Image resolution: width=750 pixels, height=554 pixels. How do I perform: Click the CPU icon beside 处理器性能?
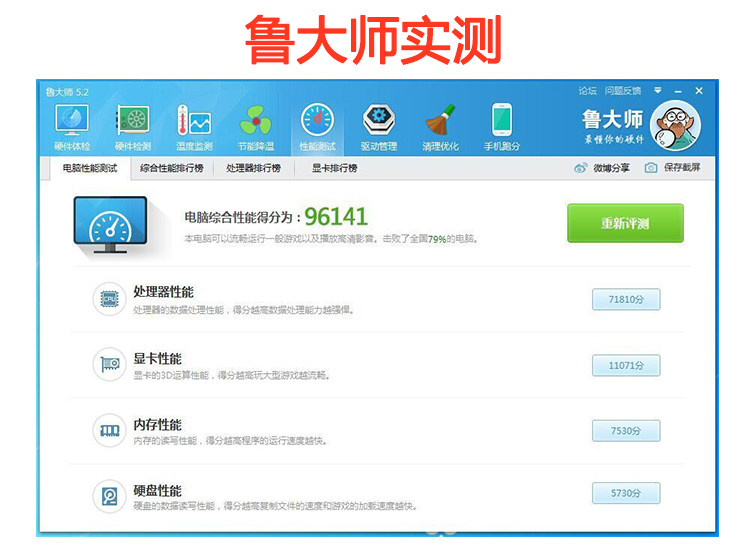click(x=110, y=299)
